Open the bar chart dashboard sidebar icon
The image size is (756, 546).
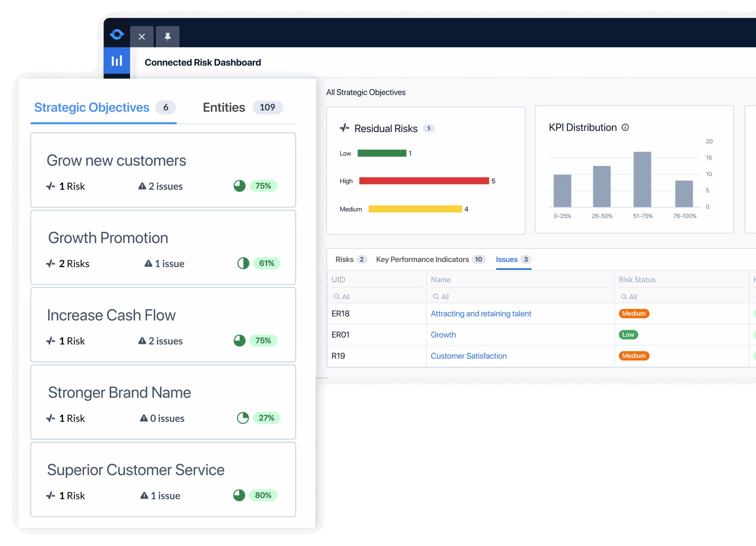coord(117,61)
